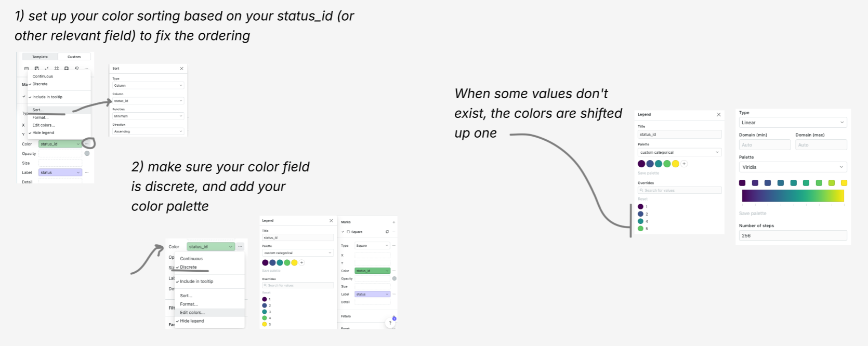Image resolution: width=868 pixels, height=346 pixels.
Task: Choose Edit colors... in the Color menu
Action: coord(192,313)
